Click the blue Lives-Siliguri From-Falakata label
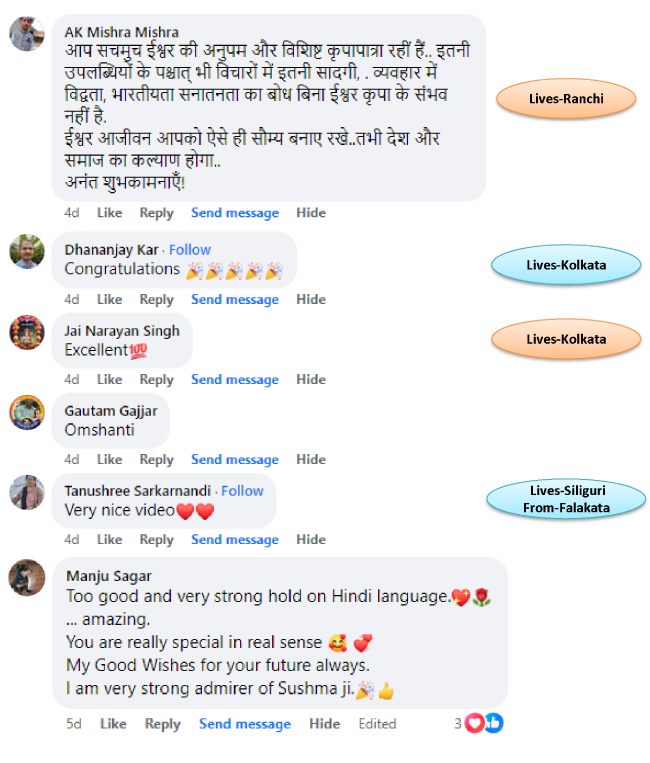 tap(566, 499)
